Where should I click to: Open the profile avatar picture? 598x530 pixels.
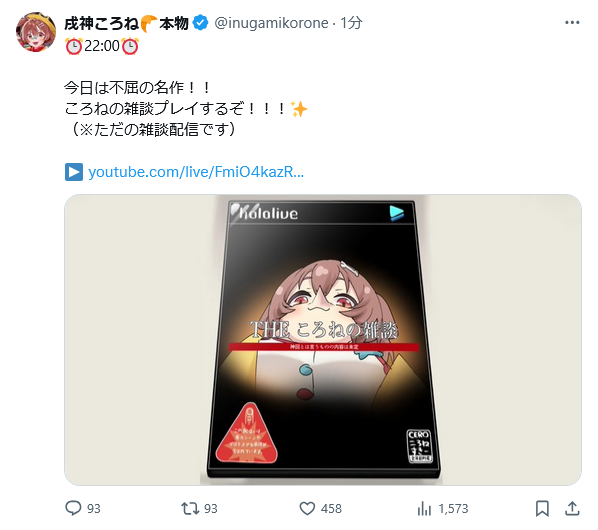[x=36, y=32]
